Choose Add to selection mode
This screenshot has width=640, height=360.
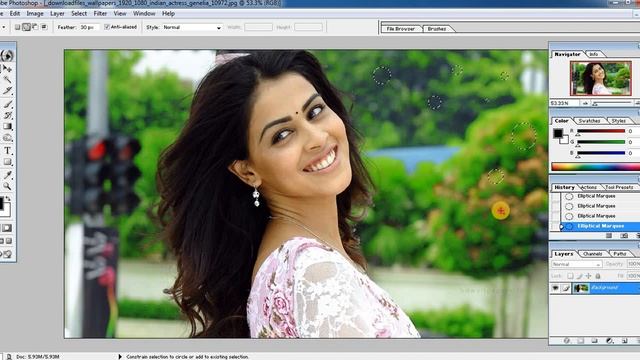[x=26, y=27]
